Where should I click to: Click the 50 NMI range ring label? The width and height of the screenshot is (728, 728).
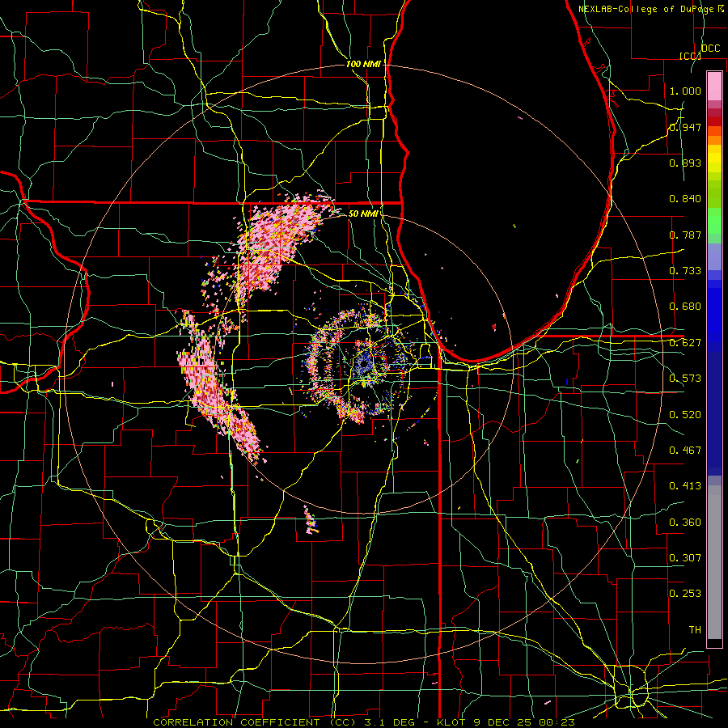coord(363,214)
